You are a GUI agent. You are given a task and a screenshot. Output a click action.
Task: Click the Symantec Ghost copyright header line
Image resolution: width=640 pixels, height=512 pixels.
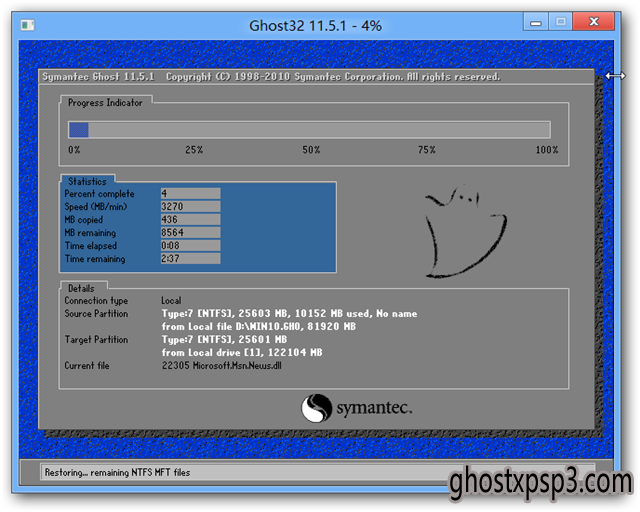point(271,77)
